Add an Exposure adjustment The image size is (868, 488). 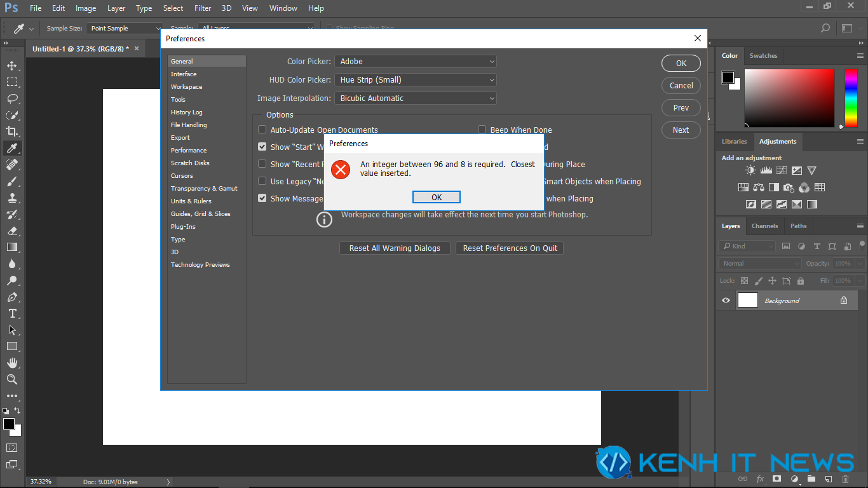[796, 170]
